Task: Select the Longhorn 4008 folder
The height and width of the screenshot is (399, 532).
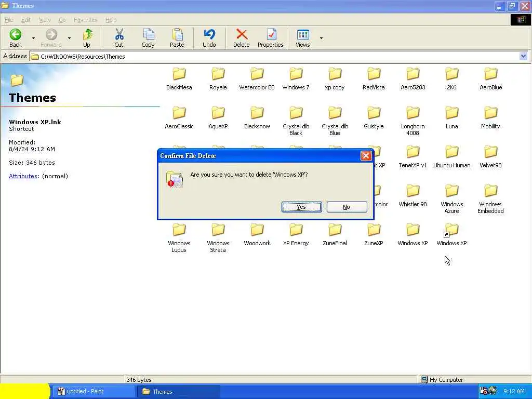Action: 413,121
